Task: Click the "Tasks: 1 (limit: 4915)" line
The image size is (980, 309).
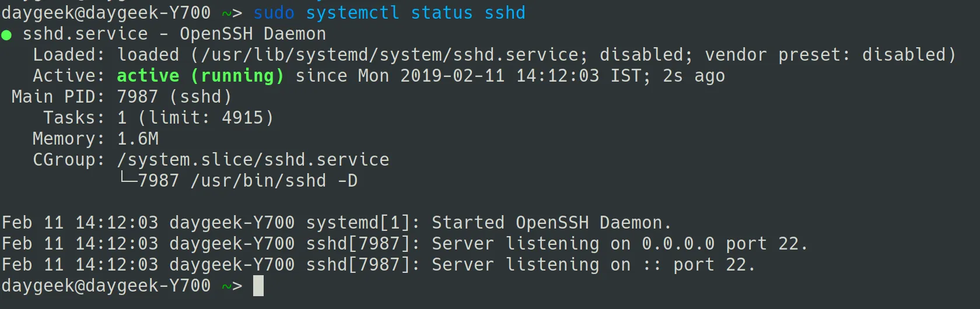Action: tap(158, 118)
